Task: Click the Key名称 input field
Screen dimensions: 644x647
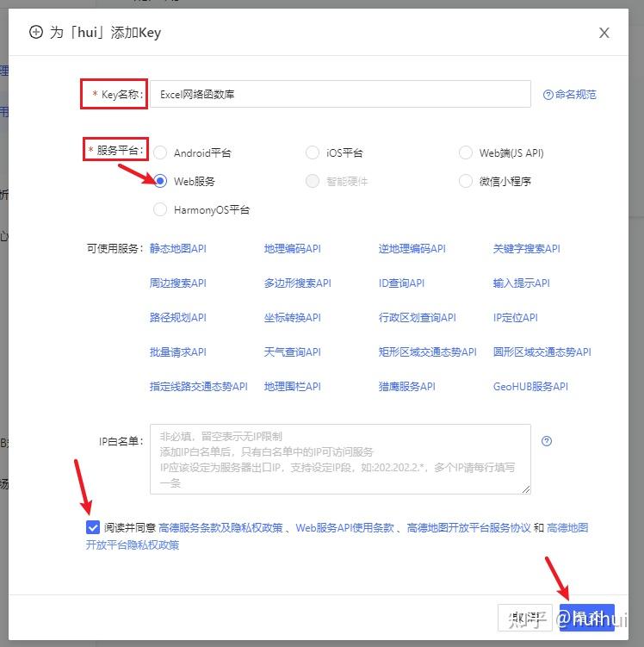Action: (x=340, y=94)
